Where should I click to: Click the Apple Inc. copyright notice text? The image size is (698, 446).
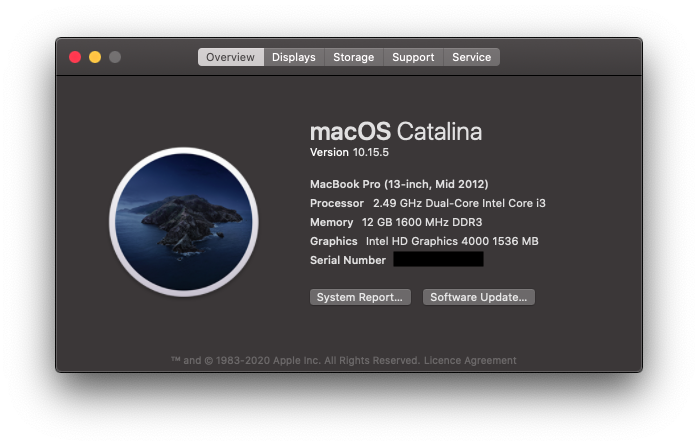coord(297,360)
